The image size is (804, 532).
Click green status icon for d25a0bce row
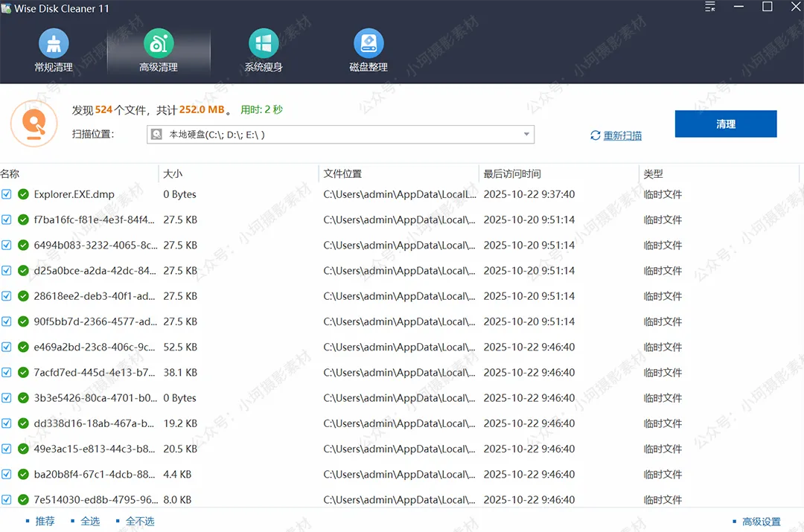pyautogui.click(x=23, y=271)
